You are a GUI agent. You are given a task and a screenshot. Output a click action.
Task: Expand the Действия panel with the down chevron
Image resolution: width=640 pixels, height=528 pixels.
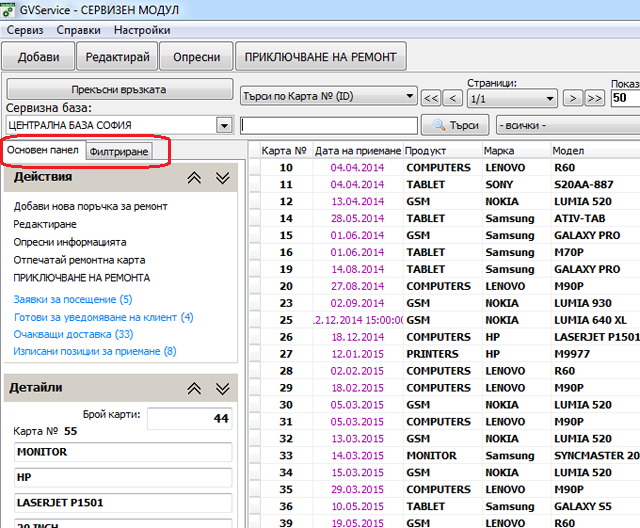[222, 177]
